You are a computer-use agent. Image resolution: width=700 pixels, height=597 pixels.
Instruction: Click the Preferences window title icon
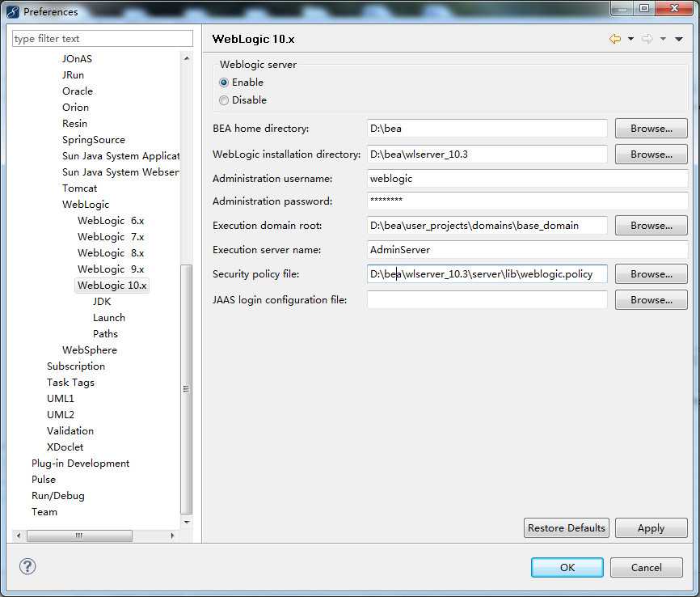point(13,11)
